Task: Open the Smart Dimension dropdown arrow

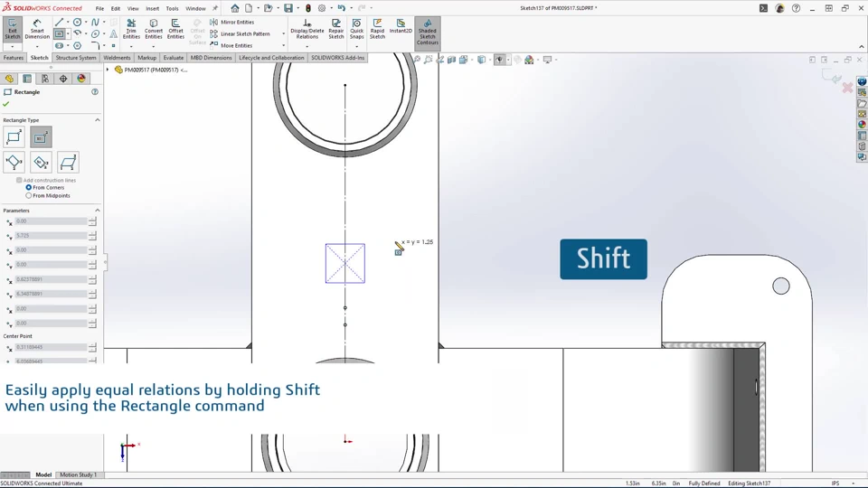Action: [x=37, y=46]
